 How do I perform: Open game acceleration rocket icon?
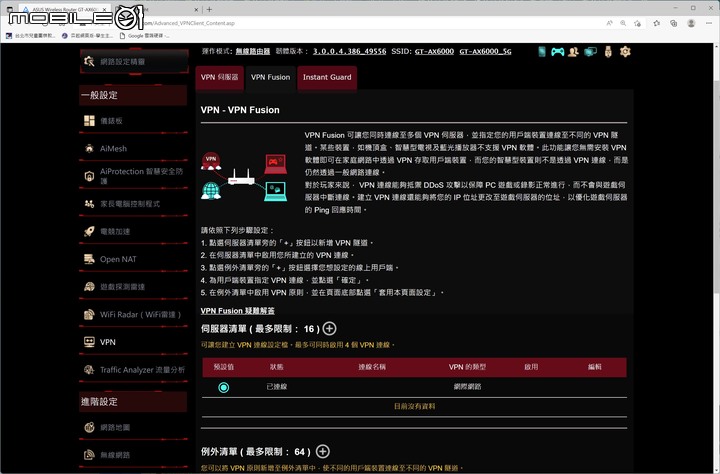tap(89, 231)
